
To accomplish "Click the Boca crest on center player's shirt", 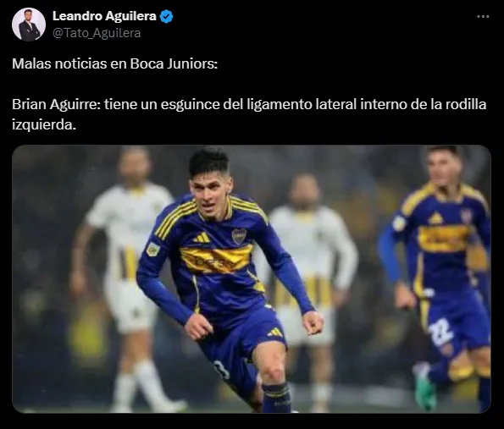I will [x=239, y=236].
